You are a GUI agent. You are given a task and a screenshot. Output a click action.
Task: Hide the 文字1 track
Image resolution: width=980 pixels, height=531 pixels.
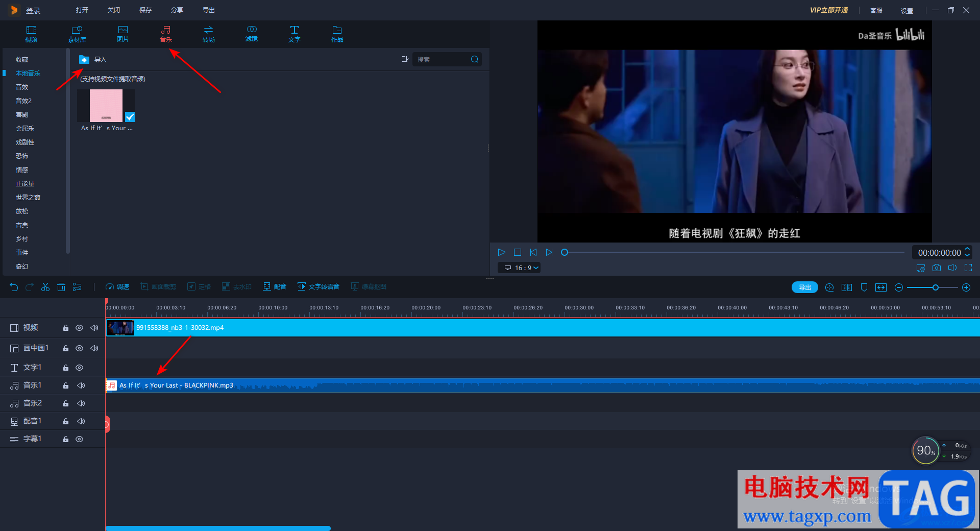point(80,368)
